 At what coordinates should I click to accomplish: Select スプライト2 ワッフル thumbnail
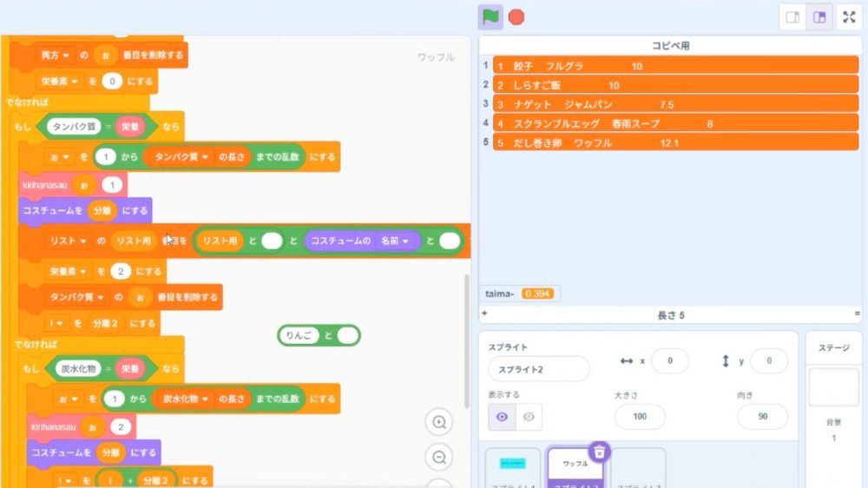tap(575, 469)
